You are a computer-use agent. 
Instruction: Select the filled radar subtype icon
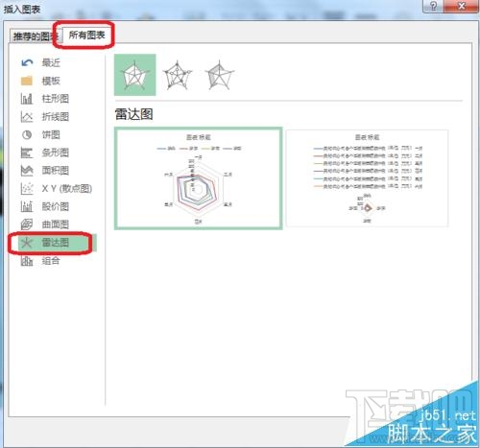(219, 75)
